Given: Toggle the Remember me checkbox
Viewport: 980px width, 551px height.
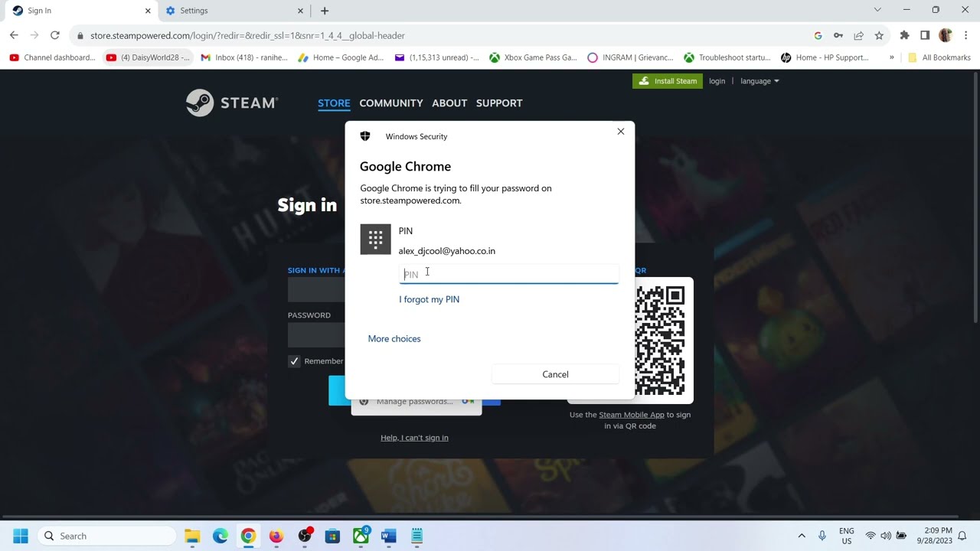Looking at the screenshot, I should (x=294, y=361).
